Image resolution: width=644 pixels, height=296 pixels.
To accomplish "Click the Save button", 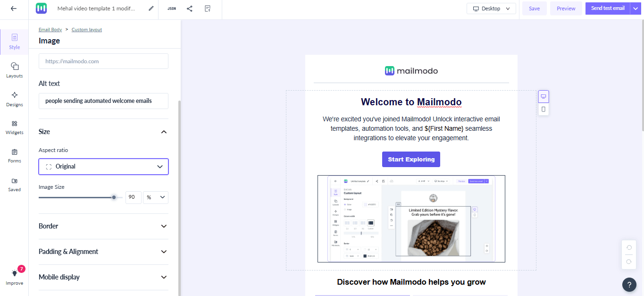I will click(534, 8).
